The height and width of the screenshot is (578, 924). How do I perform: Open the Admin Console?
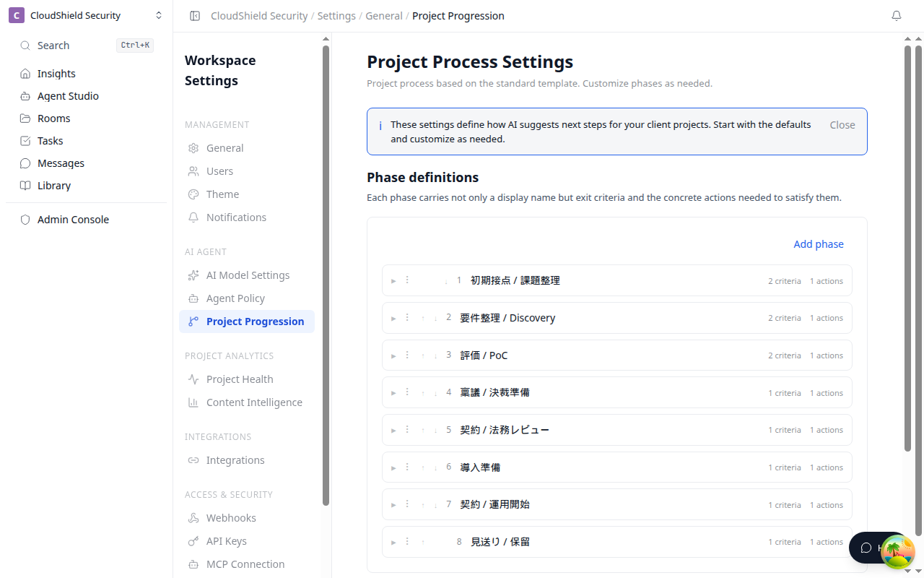click(x=87, y=220)
